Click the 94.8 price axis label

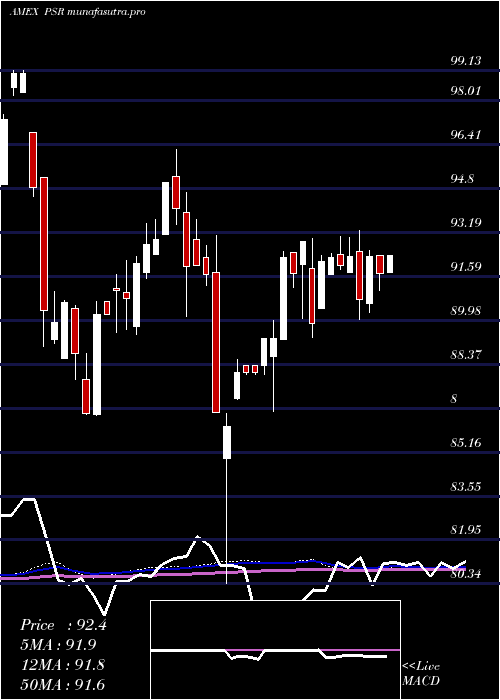click(462, 179)
